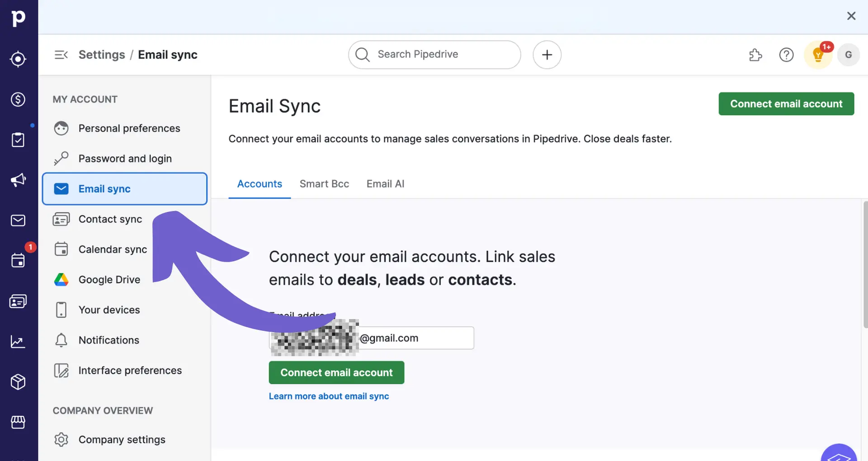Collapse the settings menu with hamburger icon
Viewport: 868px width, 461px height.
[x=61, y=55]
